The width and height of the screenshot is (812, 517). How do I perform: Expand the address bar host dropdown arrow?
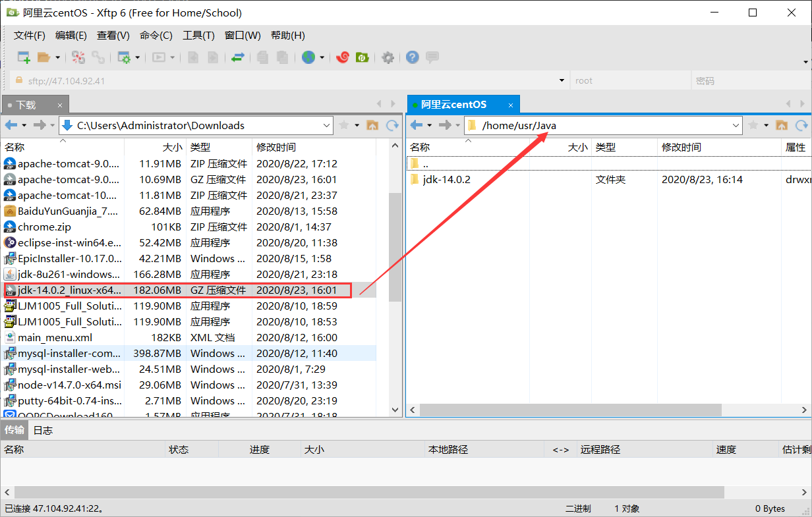click(x=562, y=81)
